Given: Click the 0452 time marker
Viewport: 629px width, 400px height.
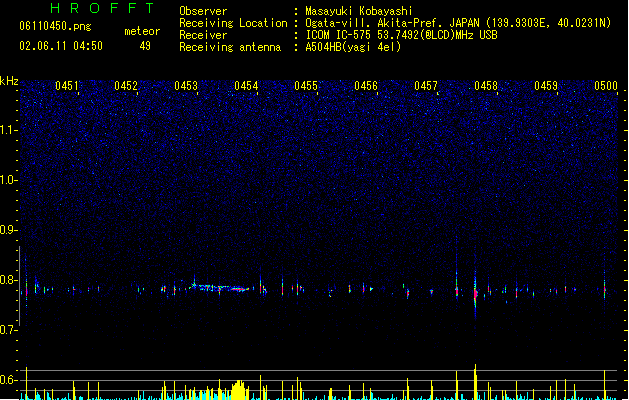Looking at the screenshot, I should click(x=126, y=86).
